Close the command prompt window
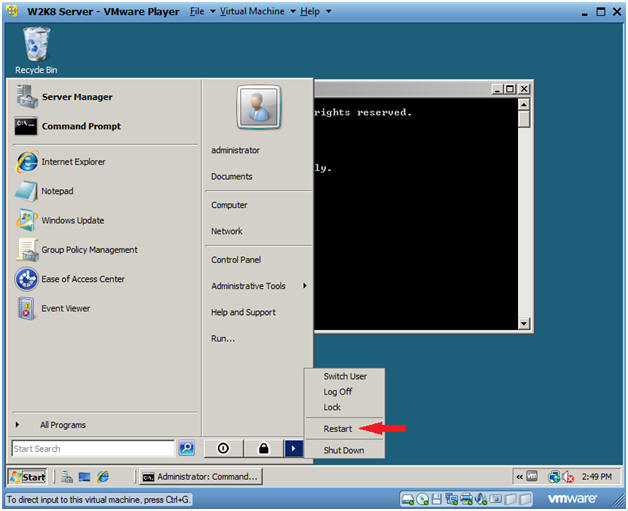The image size is (628, 511). click(524, 89)
